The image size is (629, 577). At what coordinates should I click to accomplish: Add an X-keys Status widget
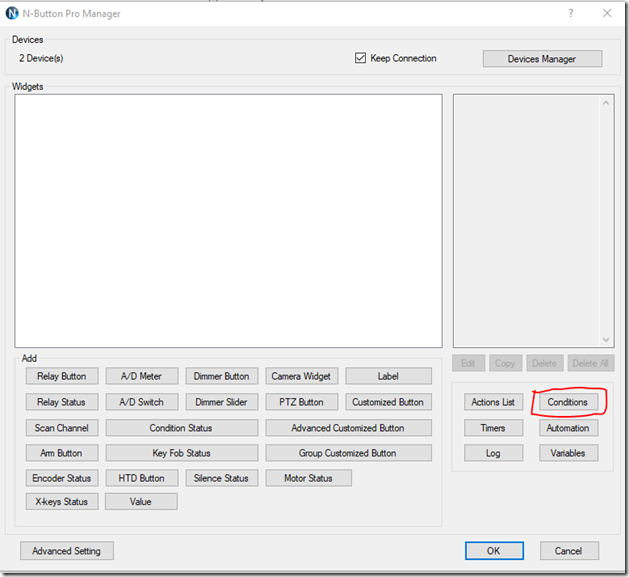point(62,502)
